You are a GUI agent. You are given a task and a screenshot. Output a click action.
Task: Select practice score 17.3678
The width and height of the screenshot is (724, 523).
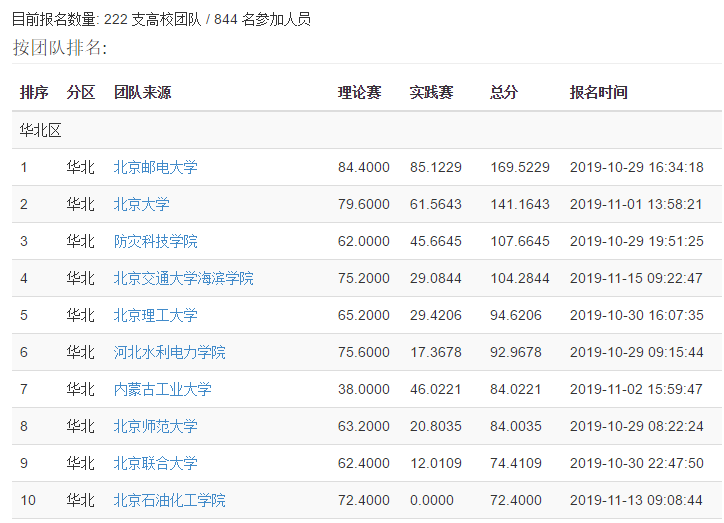(436, 352)
